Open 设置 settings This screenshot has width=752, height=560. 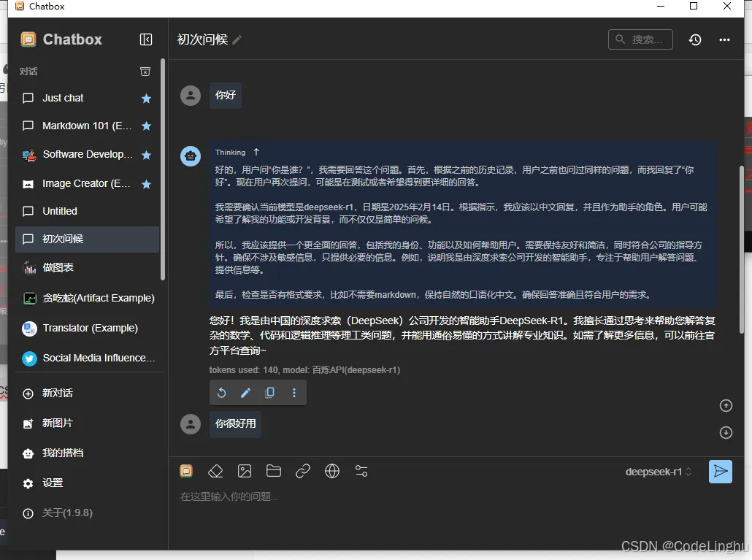click(88, 483)
